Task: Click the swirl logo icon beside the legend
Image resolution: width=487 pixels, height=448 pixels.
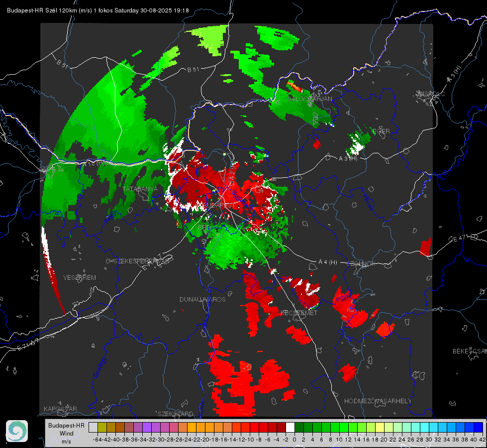Action: (x=17, y=431)
